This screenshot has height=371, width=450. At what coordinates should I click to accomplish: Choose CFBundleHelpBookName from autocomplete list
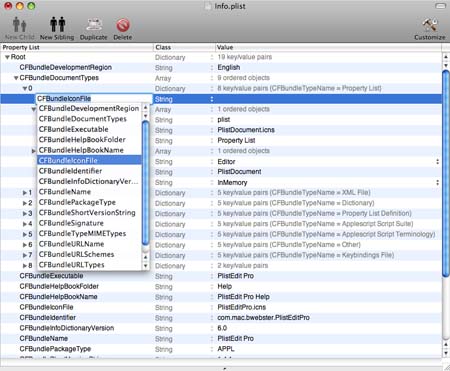click(89, 150)
